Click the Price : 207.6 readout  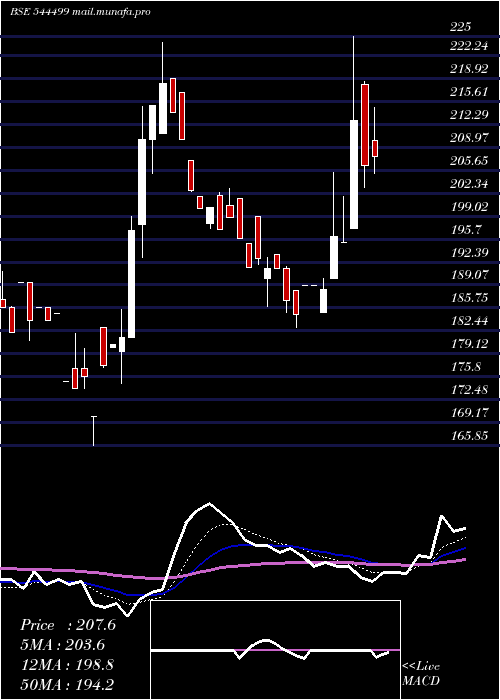(68, 625)
